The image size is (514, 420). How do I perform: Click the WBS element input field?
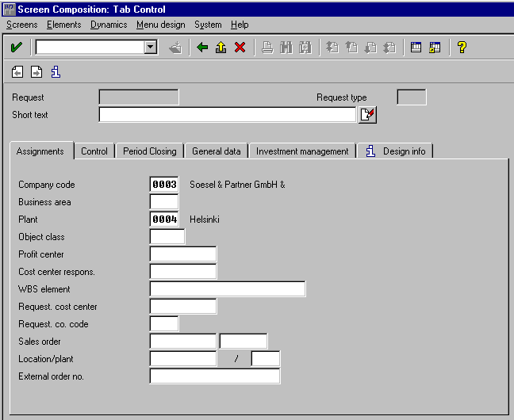[227, 289]
